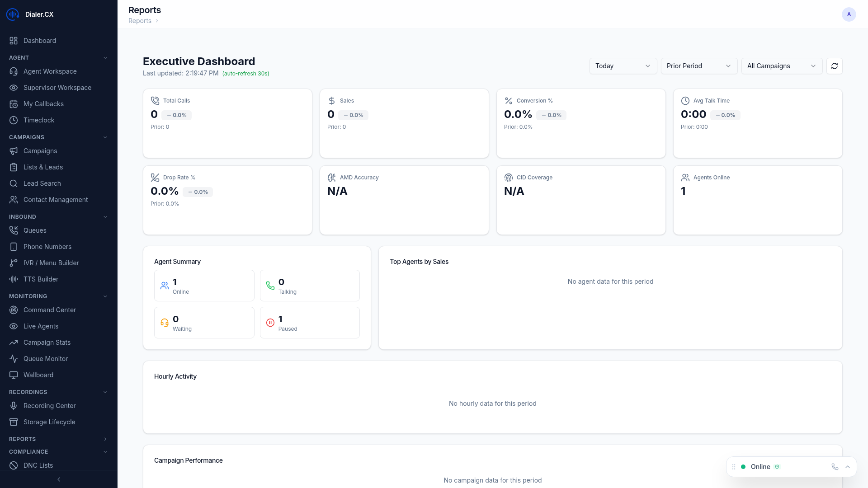868x488 pixels.
Task: Click the Paused agent count card
Action: (309, 322)
